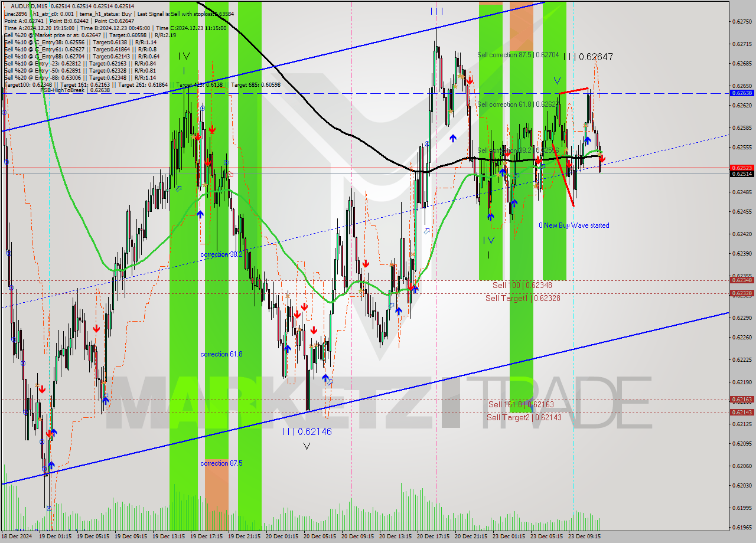The width and height of the screenshot is (756, 543).
Task: Click the 0.62290 price scale value
Action: click(742, 318)
